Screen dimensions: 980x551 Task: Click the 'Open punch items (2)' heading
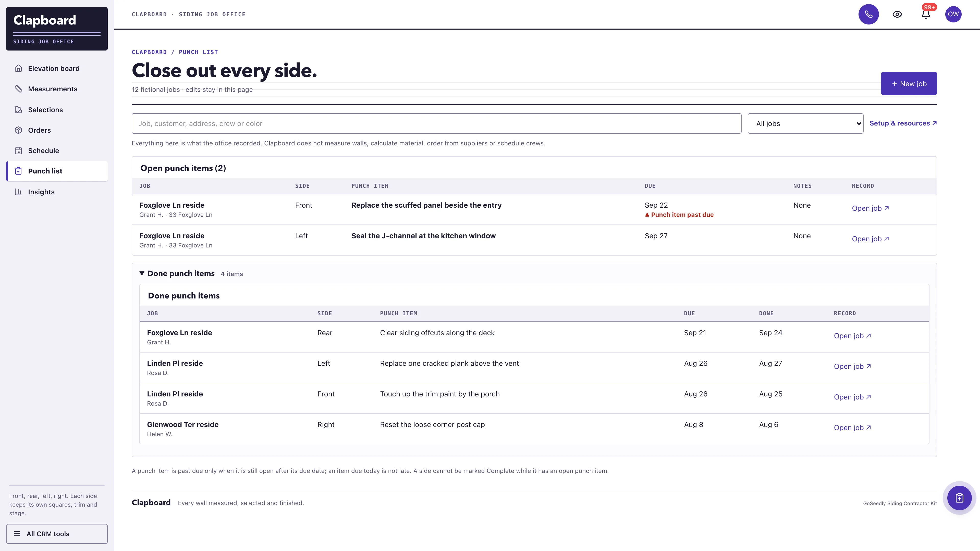(183, 168)
